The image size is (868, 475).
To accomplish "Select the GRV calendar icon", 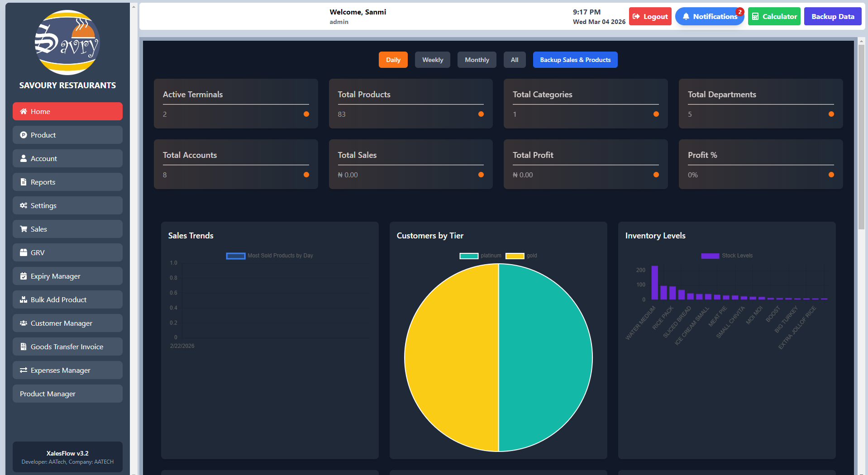I will [x=24, y=252].
